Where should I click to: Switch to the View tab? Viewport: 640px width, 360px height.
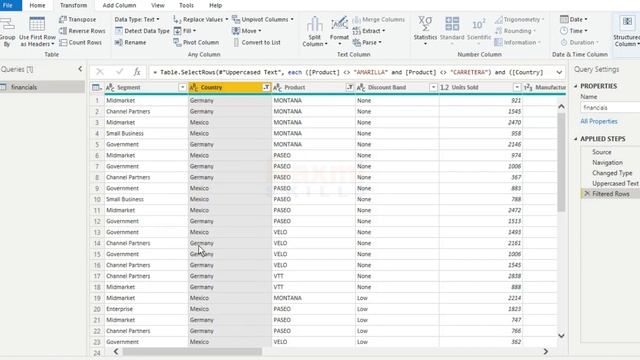(158, 5)
